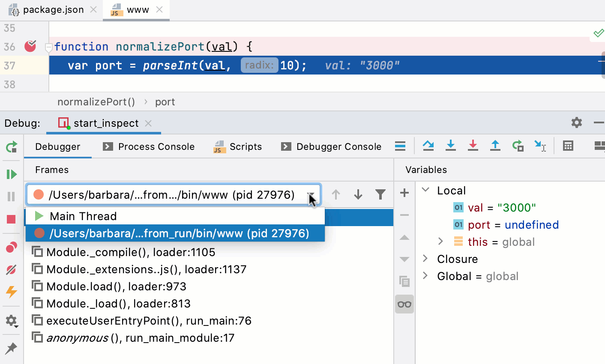This screenshot has height=364, width=605.
Task: Pin the debug tool window
Action: tap(12, 348)
